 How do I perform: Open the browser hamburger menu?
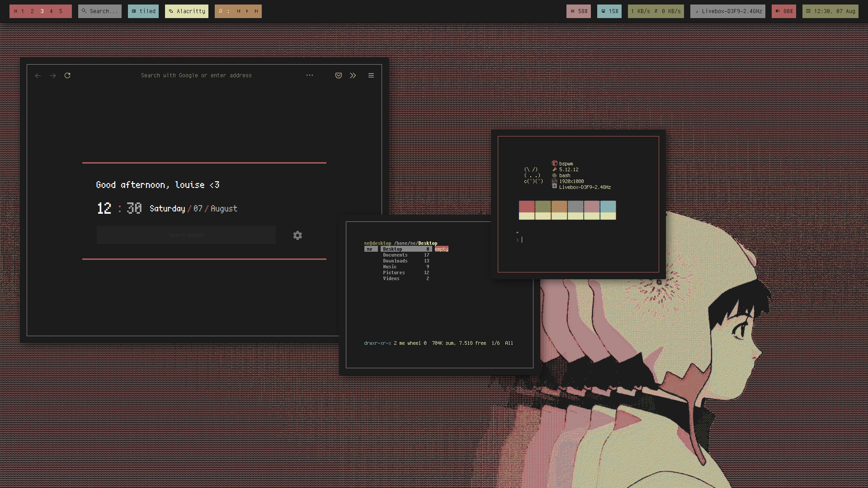pyautogui.click(x=371, y=75)
